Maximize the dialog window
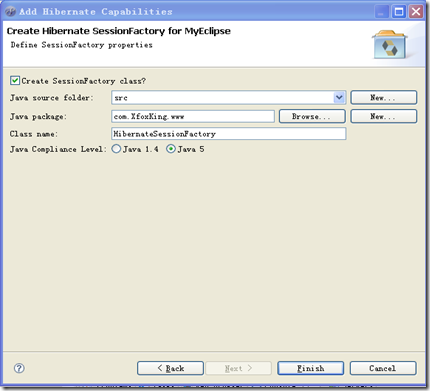The image size is (430, 391). pyautogui.click(x=399, y=12)
